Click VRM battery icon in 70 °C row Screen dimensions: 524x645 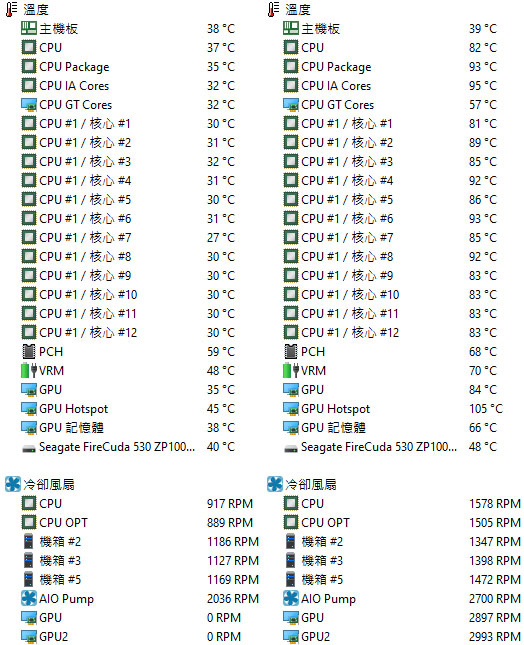(291, 370)
